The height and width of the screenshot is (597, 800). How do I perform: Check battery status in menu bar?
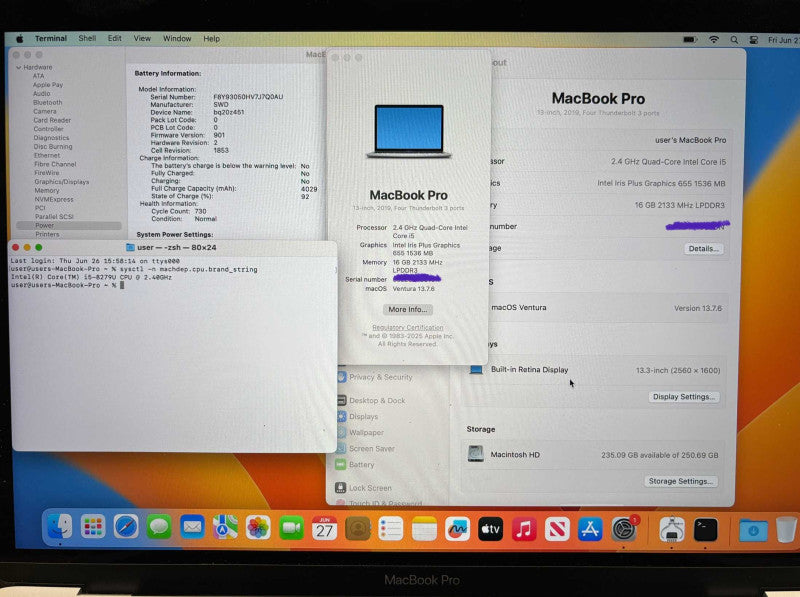690,39
